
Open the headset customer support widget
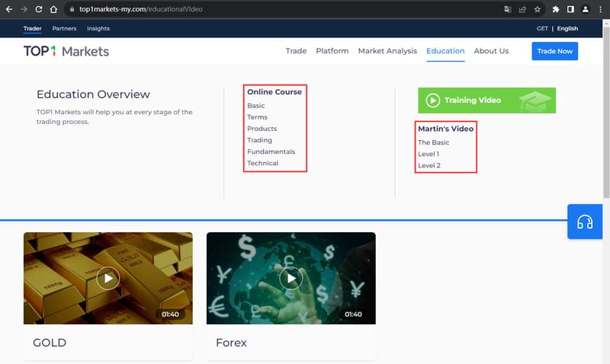click(585, 222)
